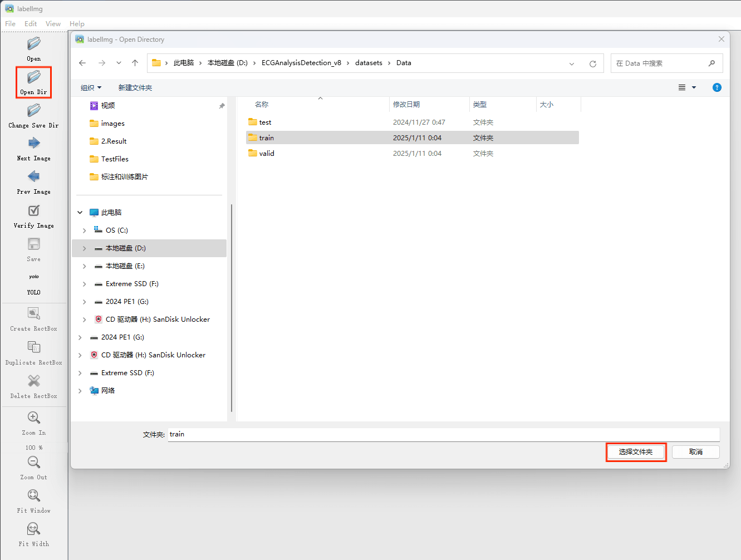Image resolution: width=741 pixels, height=560 pixels.
Task: Go to Next Image in labelImg
Action: (x=34, y=144)
